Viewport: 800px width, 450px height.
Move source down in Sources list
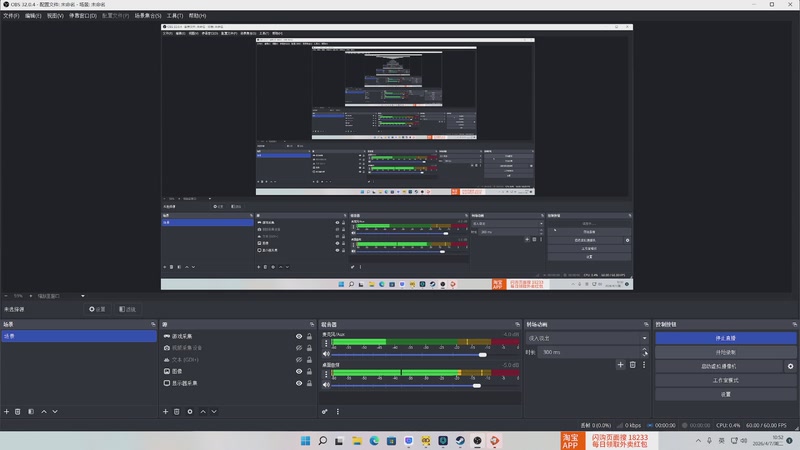pyautogui.click(x=214, y=412)
